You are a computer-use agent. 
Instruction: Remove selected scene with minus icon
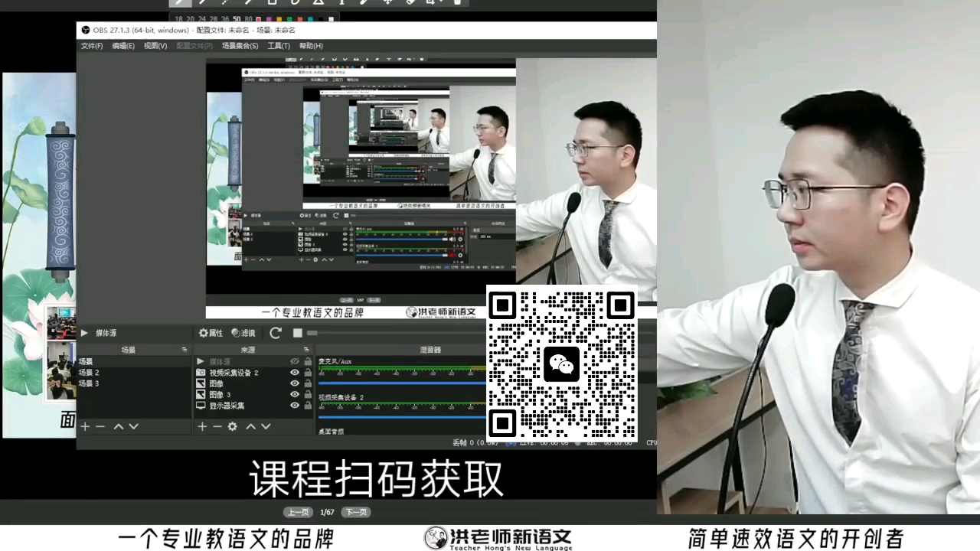100,426
